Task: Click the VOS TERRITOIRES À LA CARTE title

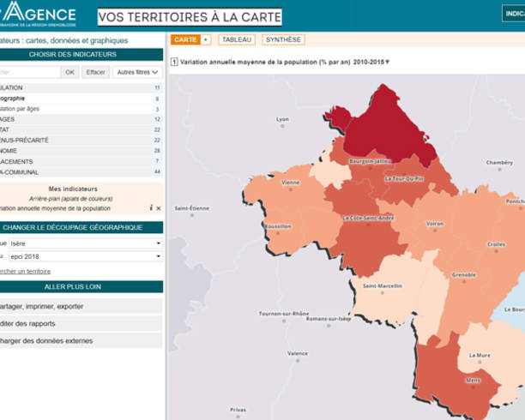Action: click(x=190, y=17)
